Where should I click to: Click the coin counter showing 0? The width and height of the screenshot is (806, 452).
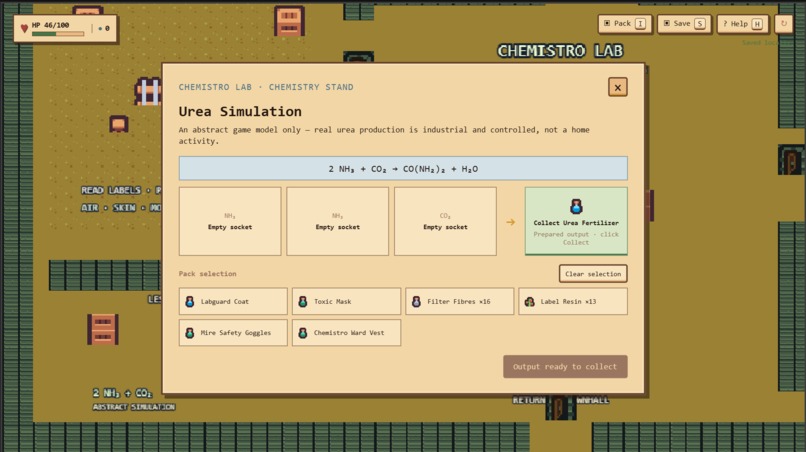(104, 28)
